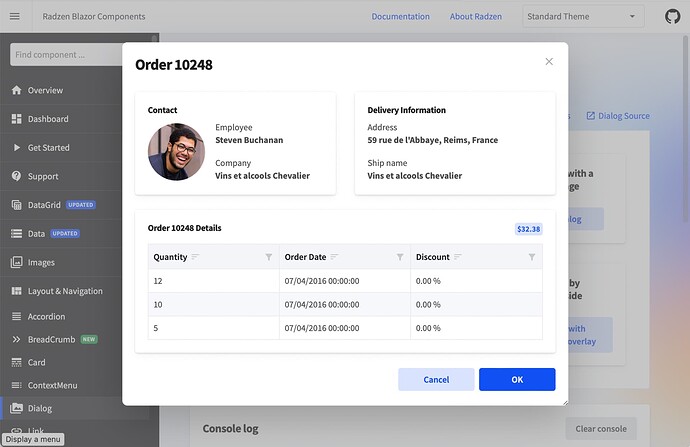Click the Order Date column header

pyautogui.click(x=345, y=257)
